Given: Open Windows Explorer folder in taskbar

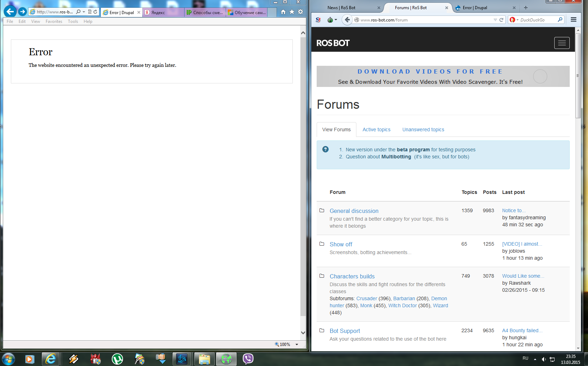Looking at the screenshot, I should (204, 359).
